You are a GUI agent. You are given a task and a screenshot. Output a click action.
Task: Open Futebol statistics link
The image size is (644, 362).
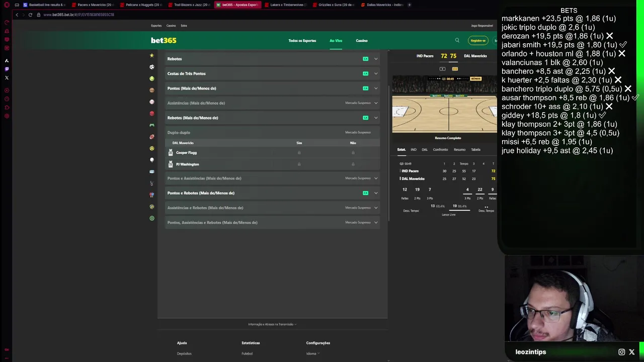pos(247,353)
